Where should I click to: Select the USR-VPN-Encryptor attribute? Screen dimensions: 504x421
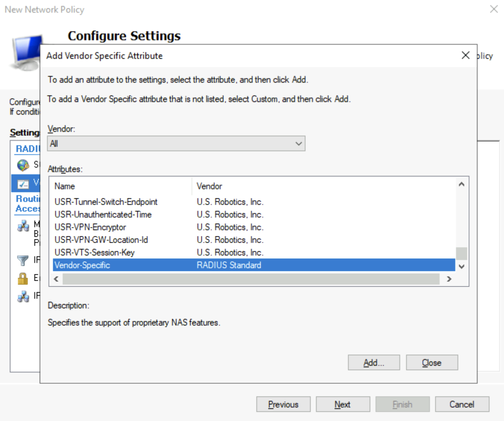coord(90,227)
